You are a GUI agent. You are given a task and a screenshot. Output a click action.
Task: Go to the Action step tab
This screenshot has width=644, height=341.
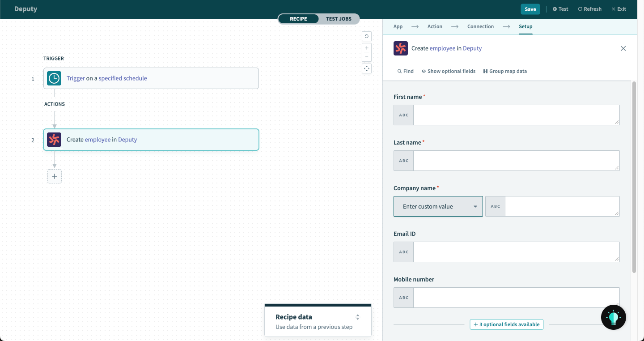point(435,26)
